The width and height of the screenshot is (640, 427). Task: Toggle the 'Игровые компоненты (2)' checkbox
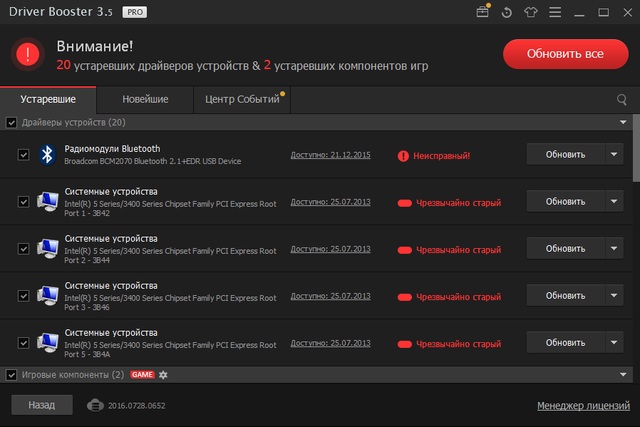(x=11, y=375)
